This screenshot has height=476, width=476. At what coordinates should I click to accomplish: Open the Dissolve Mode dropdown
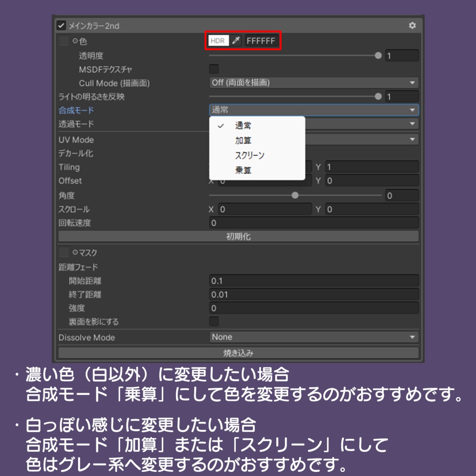312,337
